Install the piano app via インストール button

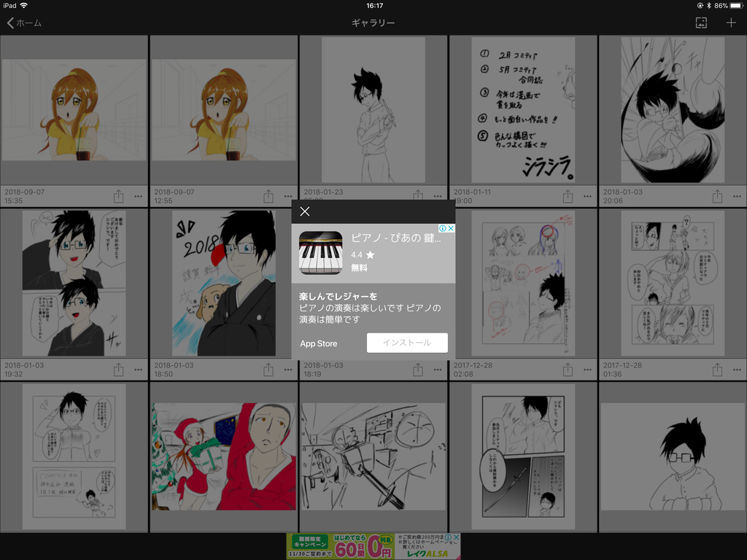(407, 343)
